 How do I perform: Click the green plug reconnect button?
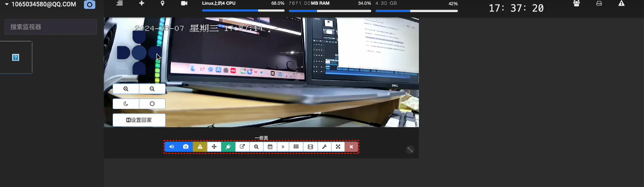tap(228, 147)
